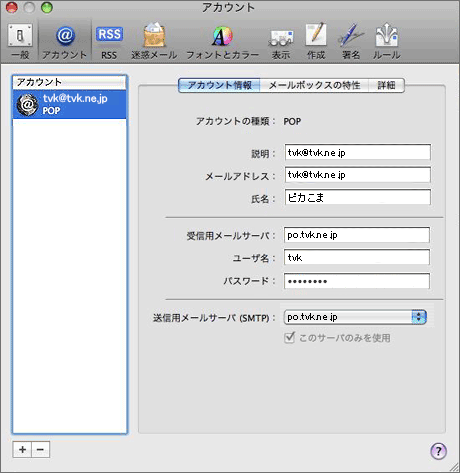This screenshot has width=460, height=473.
Task: Open the 一般 (General) preferences icon
Action: [x=20, y=41]
